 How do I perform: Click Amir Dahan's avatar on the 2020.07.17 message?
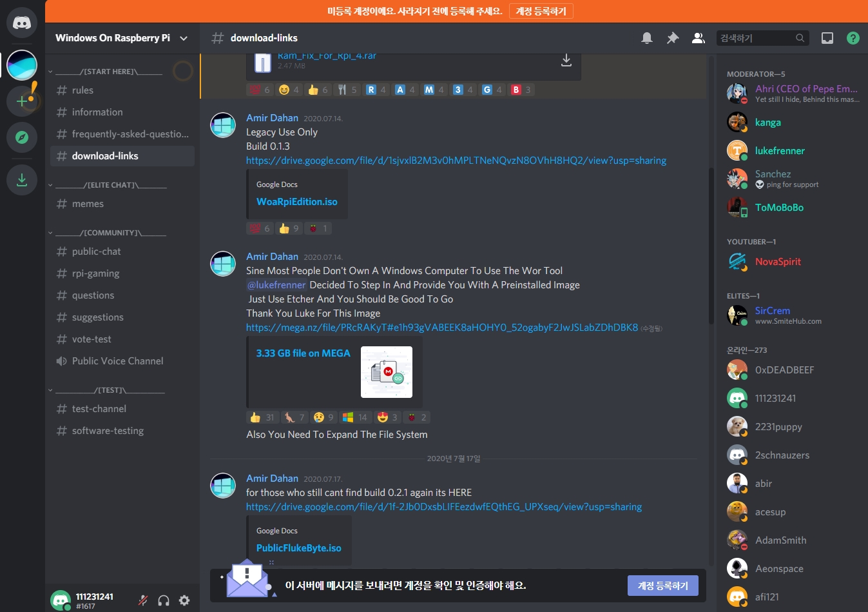point(223,486)
